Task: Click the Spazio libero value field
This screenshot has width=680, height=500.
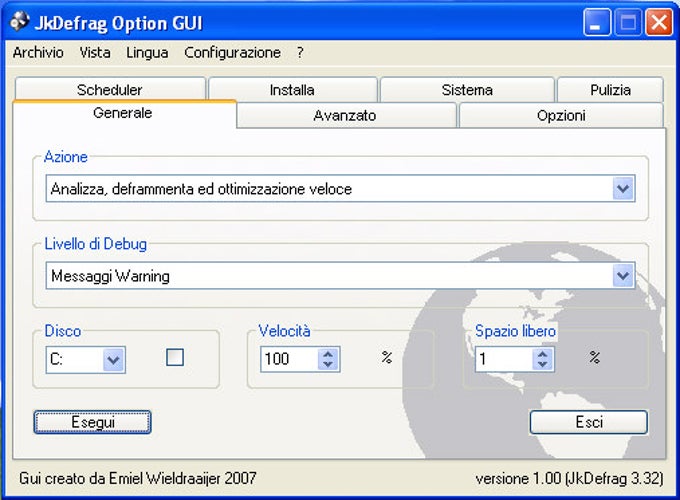Action: click(504, 359)
